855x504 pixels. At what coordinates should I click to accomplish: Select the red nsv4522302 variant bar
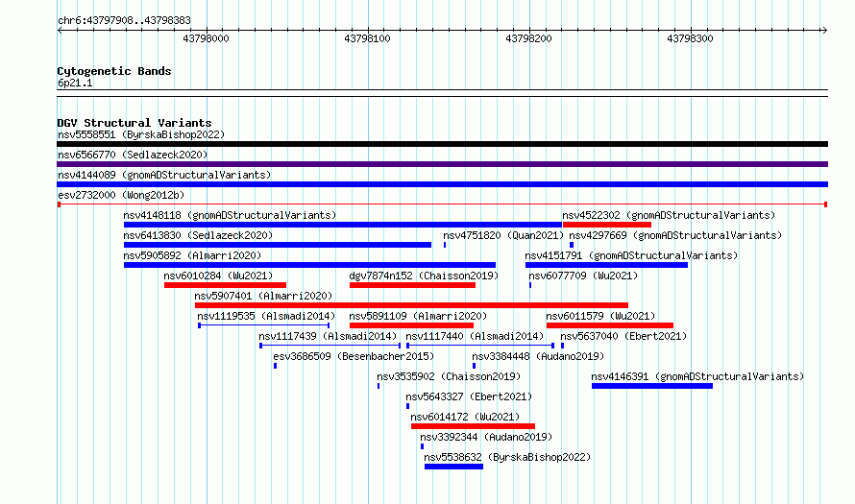tap(607, 225)
